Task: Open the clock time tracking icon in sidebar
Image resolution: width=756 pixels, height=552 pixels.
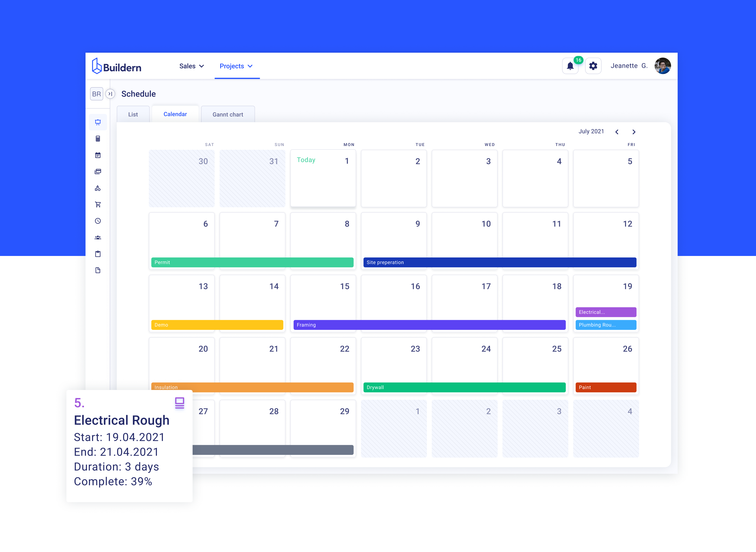Action: pyautogui.click(x=98, y=220)
